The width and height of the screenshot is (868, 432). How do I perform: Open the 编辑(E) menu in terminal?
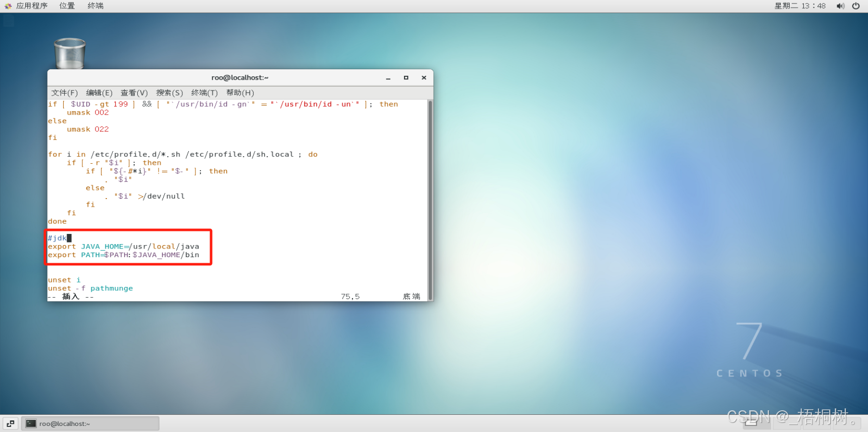pyautogui.click(x=99, y=93)
